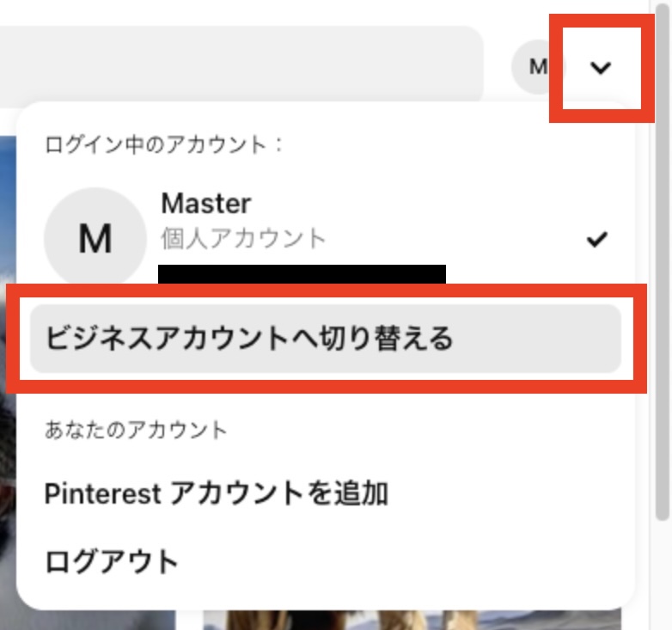Select the Master personal account row
The width and height of the screenshot is (672, 630).
pyautogui.click(x=326, y=237)
